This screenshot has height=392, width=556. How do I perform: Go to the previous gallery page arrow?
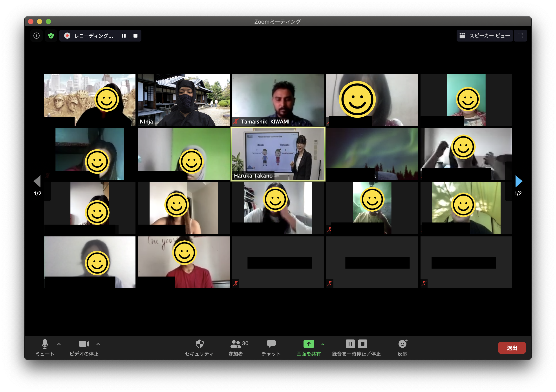pos(37,181)
